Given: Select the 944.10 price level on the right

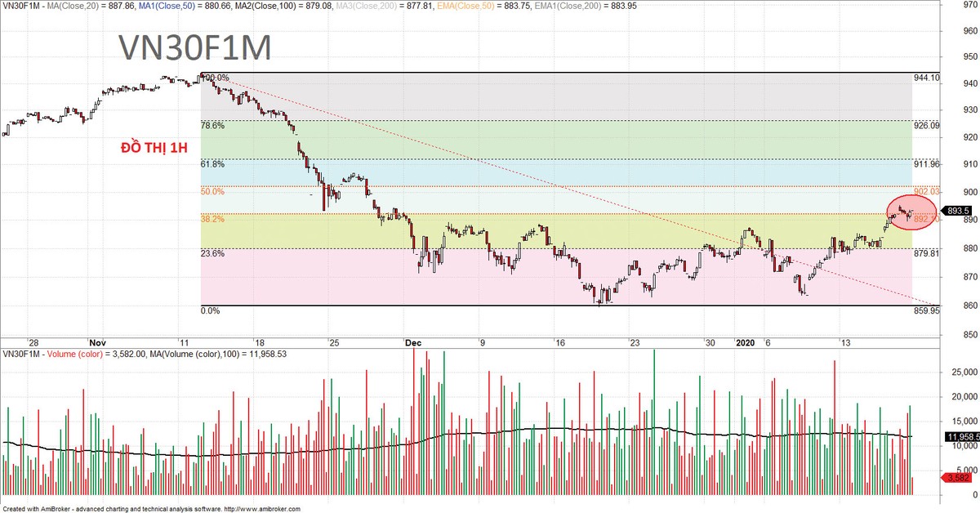Looking at the screenshot, I should (x=926, y=78).
